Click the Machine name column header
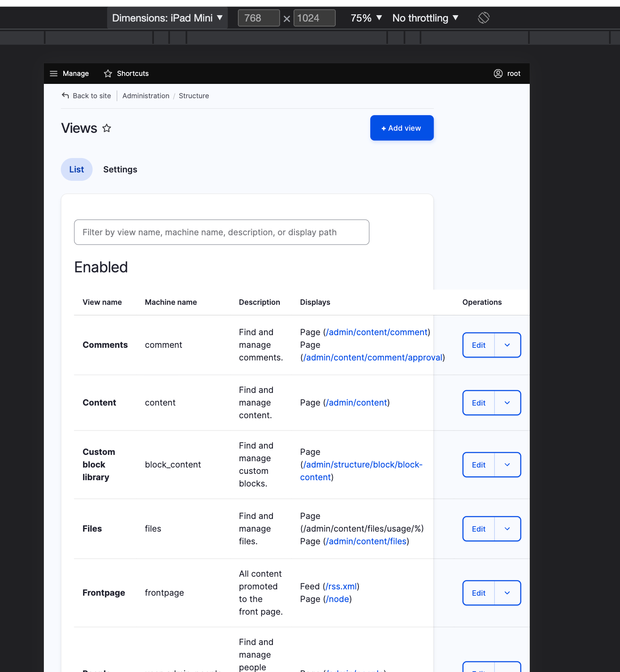 click(171, 302)
